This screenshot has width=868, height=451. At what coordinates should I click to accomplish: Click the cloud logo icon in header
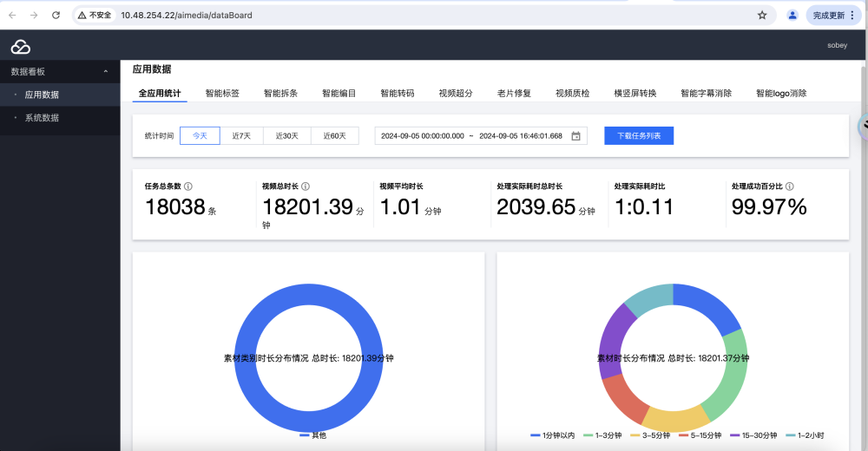(20, 47)
